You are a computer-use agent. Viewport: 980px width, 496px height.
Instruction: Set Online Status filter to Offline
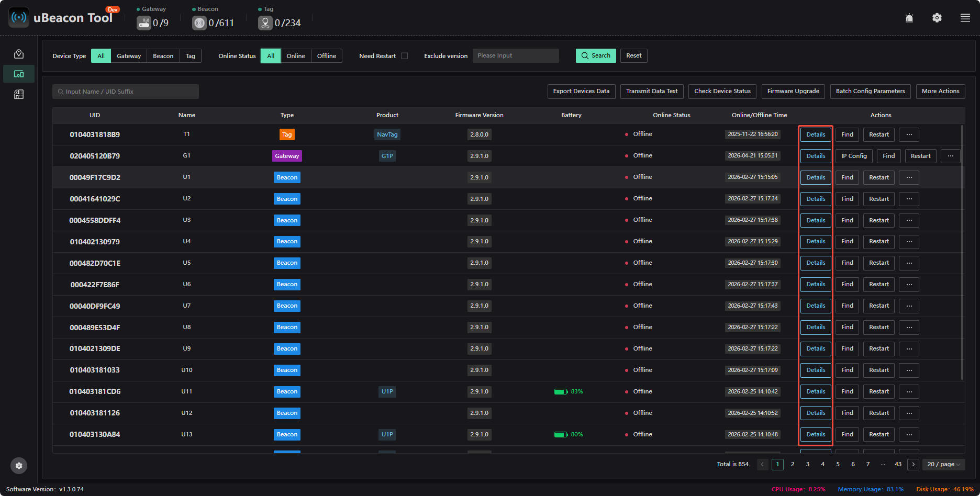click(327, 56)
